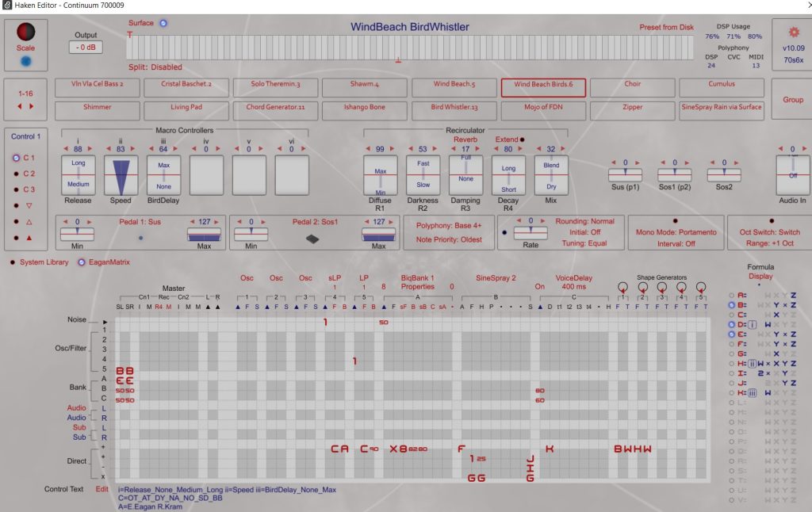Select the C 1 control radio button
The height and width of the screenshot is (512, 812).
pyautogui.click(x=16, y=158)
